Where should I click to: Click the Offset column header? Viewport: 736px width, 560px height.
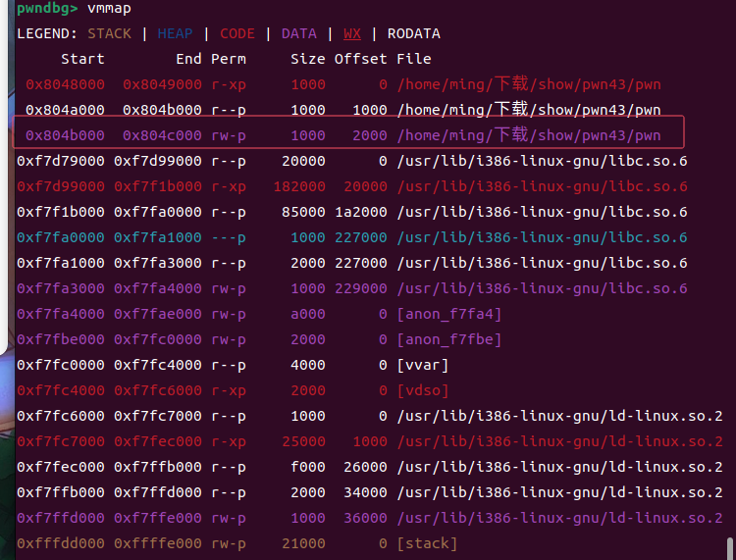point(360,59)
